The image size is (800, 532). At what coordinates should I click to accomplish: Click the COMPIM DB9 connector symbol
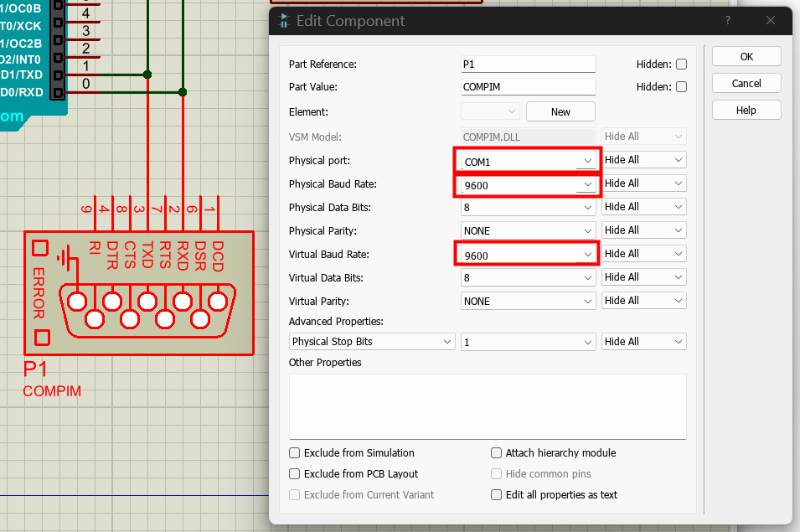(x=147, y=308)
